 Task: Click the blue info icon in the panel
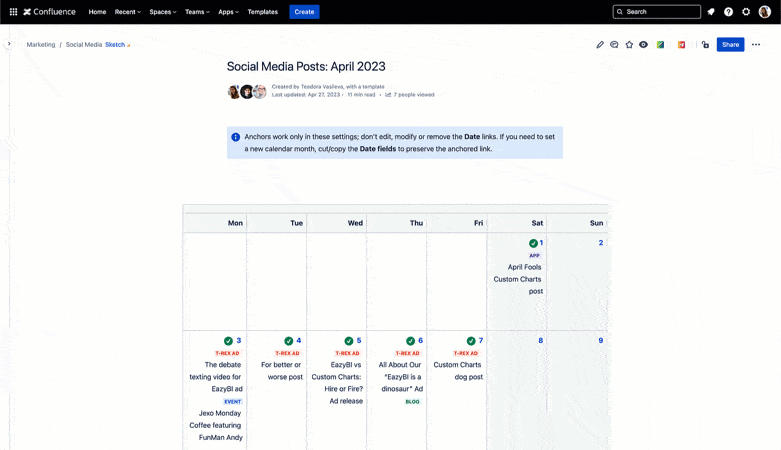(x=236, y=137)
